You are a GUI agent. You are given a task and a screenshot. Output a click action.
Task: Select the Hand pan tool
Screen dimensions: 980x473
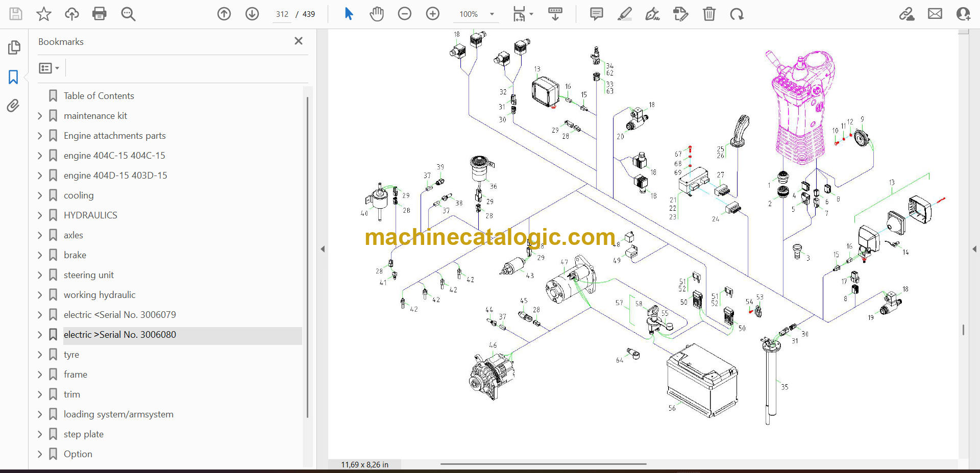tap(377, 14)
